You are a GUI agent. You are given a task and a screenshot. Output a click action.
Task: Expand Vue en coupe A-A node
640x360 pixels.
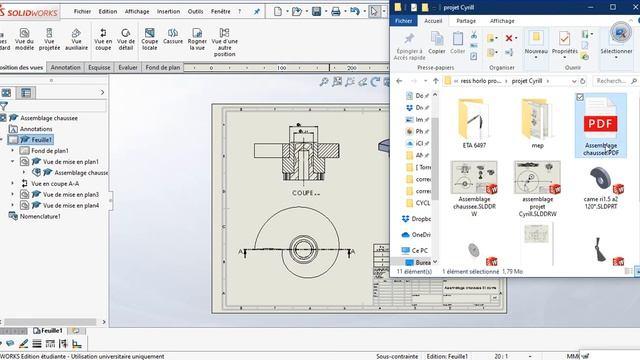point(12,184)
